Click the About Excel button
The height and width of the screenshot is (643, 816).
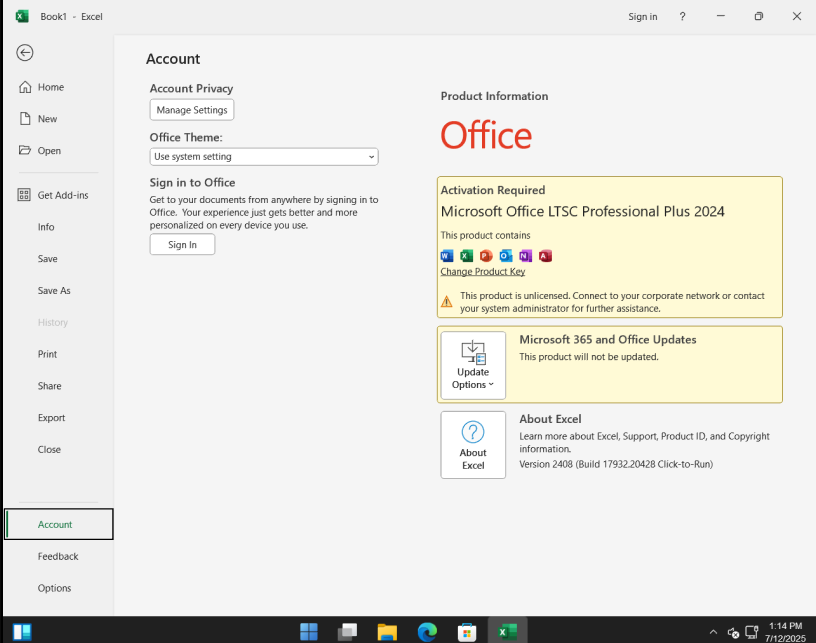click(473, 445)
